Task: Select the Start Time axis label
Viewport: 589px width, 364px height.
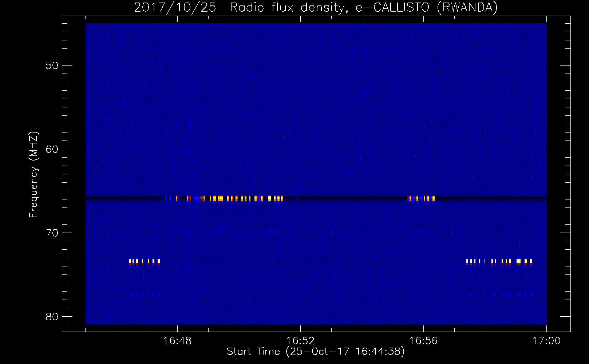Action: pyautogui.click(x=316, y=352)
